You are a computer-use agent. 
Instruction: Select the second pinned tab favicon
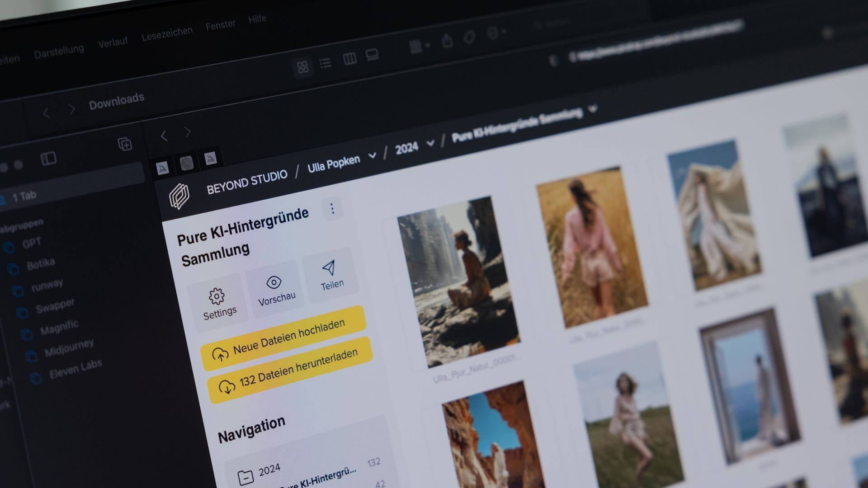coord(186,164)
